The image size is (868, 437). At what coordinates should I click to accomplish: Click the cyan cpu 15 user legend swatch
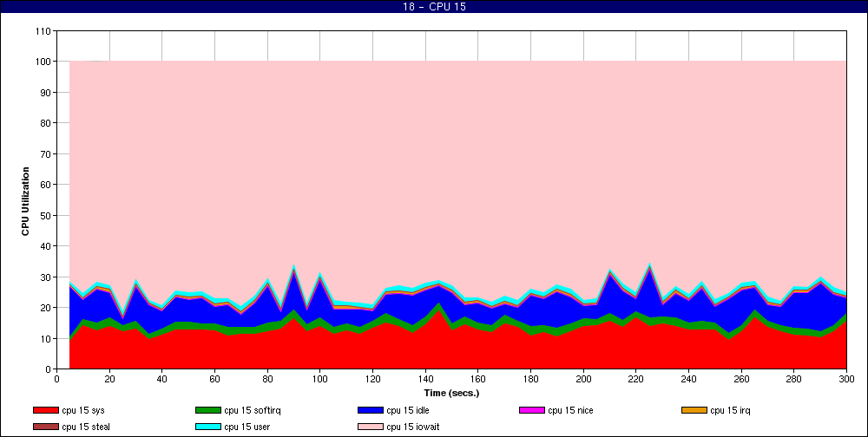[x=208, y=427]
